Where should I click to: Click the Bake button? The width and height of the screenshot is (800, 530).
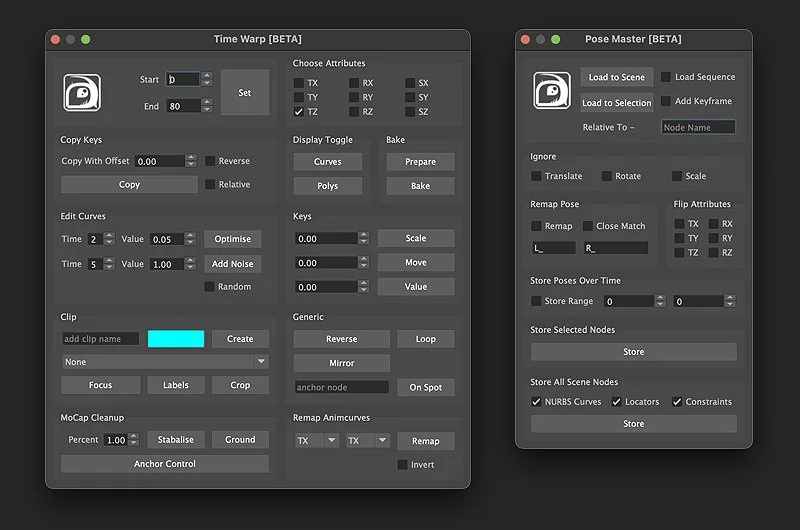[420, 186]
